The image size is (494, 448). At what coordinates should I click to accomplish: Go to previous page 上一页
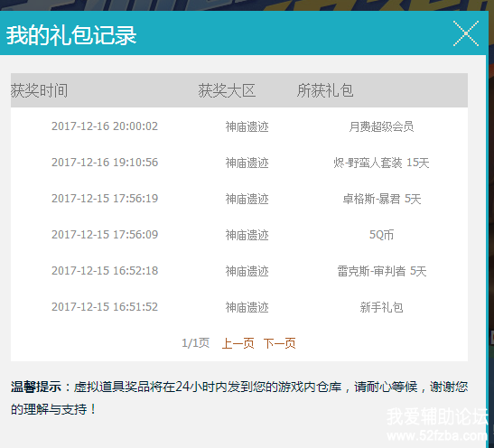238,343
